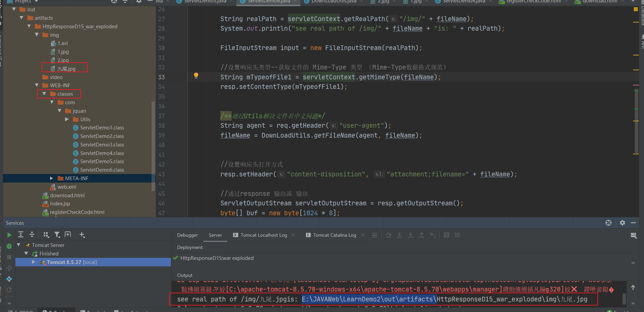Switch to the Debugger tab
Screen dimensions: 644x312
coord(187,235)
